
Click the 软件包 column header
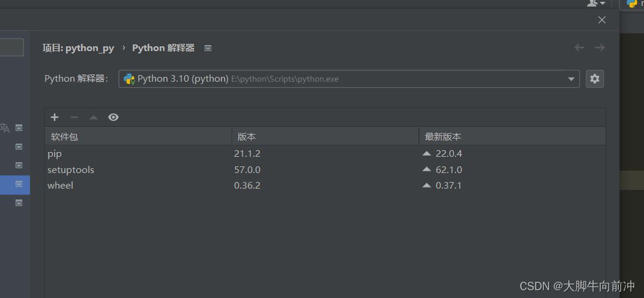tap(139, 136)
